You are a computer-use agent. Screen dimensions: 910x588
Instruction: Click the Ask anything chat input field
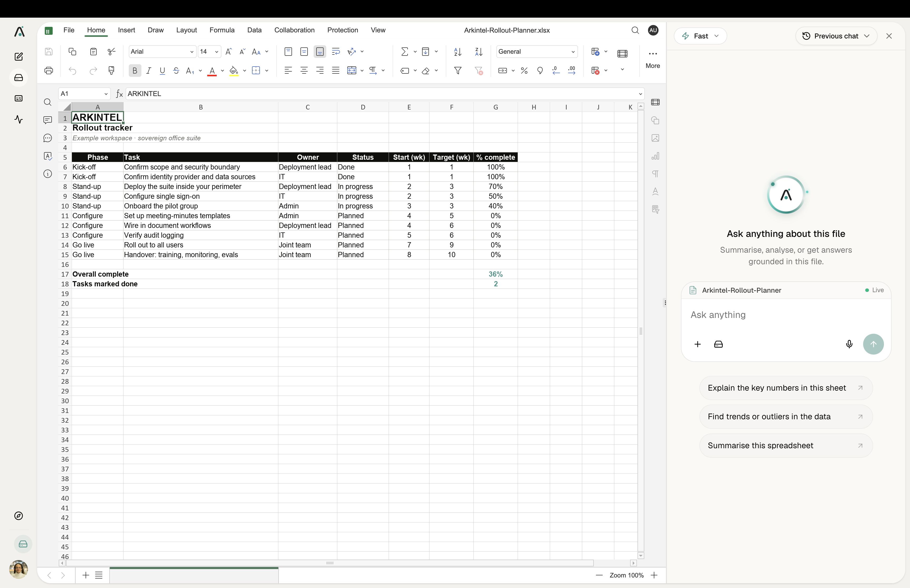point(786,315)
